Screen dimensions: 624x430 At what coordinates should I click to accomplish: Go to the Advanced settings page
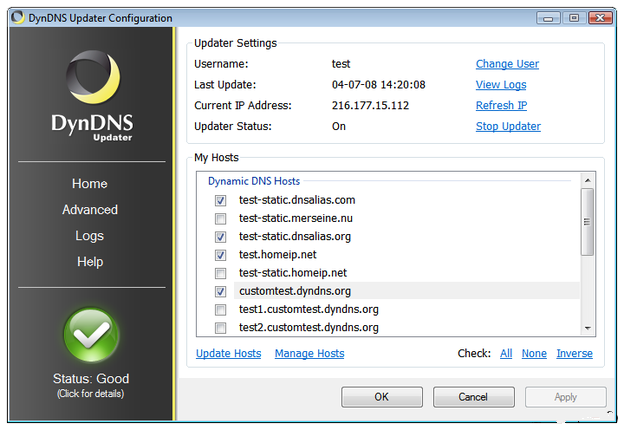click(x=90, y=210)
